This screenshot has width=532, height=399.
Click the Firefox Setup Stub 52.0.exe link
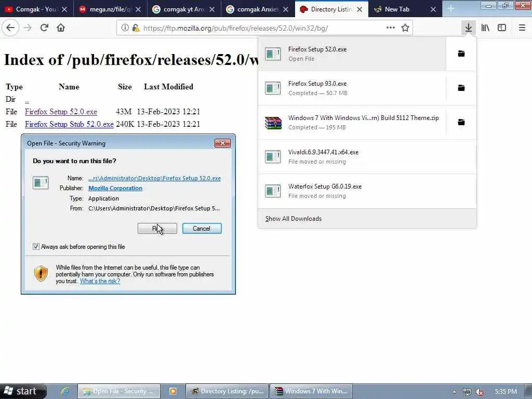pos(69,124)
